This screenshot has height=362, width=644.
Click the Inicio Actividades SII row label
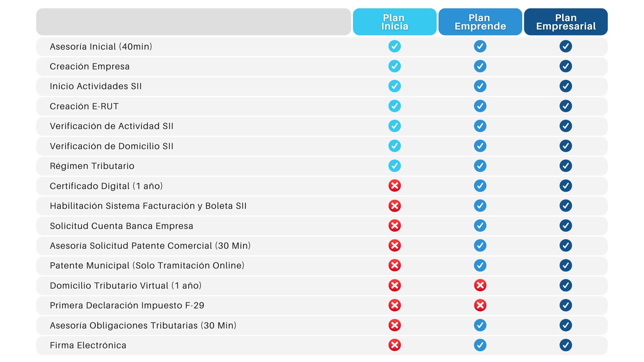click(96, 86)
